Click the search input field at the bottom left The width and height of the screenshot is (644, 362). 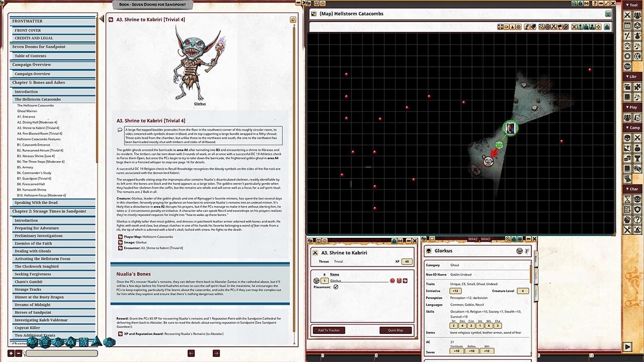[60, 353]
